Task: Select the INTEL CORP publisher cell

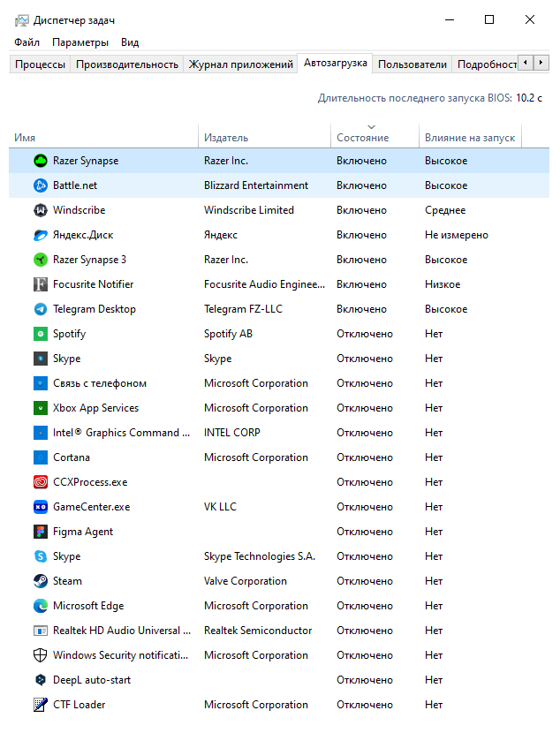Action: point(231,433)
